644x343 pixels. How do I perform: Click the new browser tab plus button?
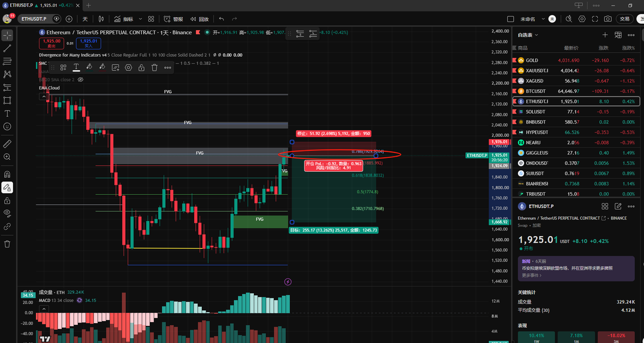click(x=89, y=5)
